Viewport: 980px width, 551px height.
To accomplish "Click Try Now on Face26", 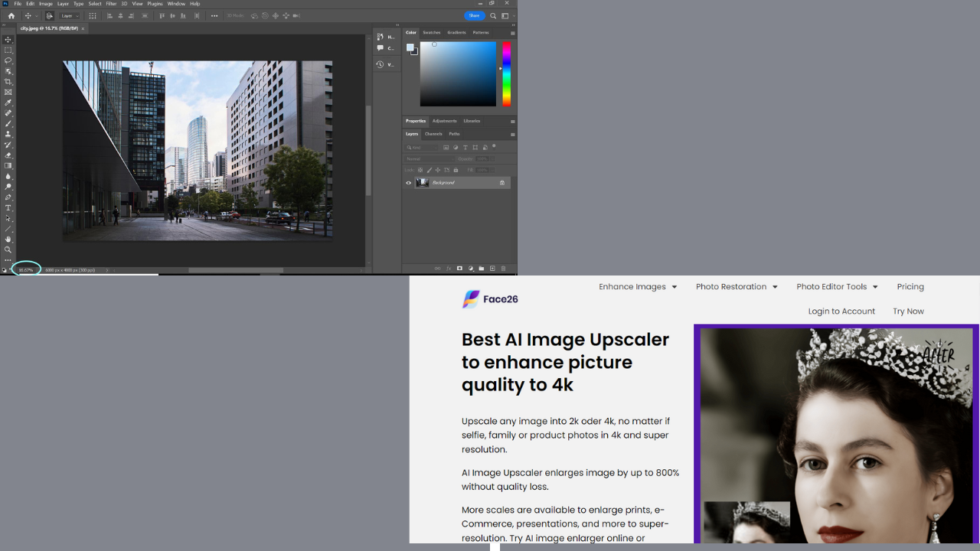I will pyautogui.click(x=908, y=311).
